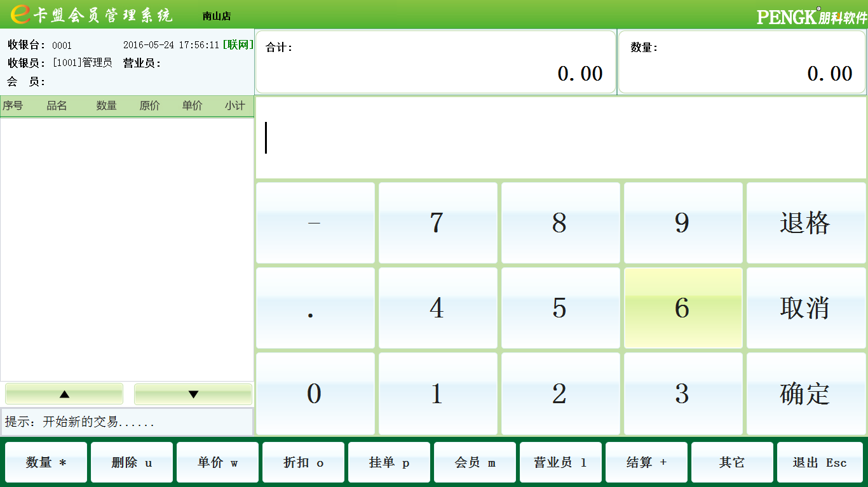Click the 原价 column header
Screen dimensions: 868x487
pos(149,106)
